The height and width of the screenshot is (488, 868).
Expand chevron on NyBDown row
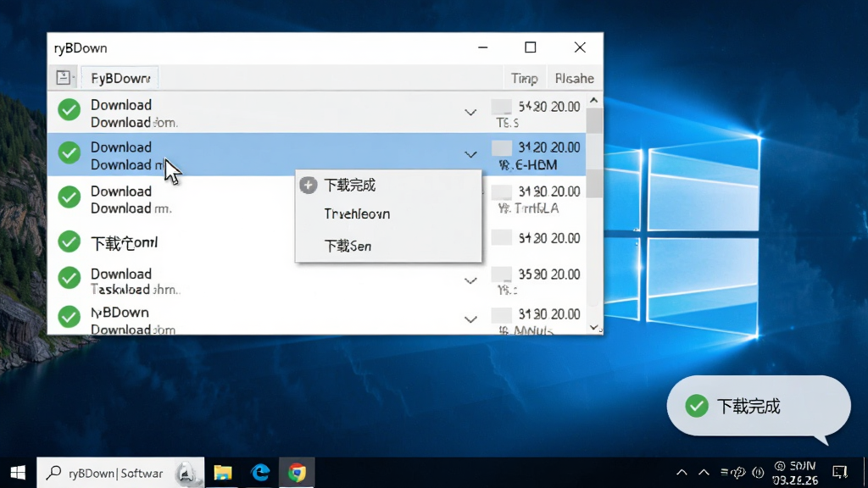[470, 319]
